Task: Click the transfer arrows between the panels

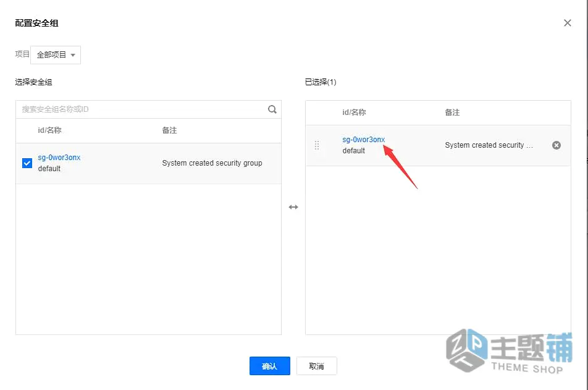Action: 293,207
